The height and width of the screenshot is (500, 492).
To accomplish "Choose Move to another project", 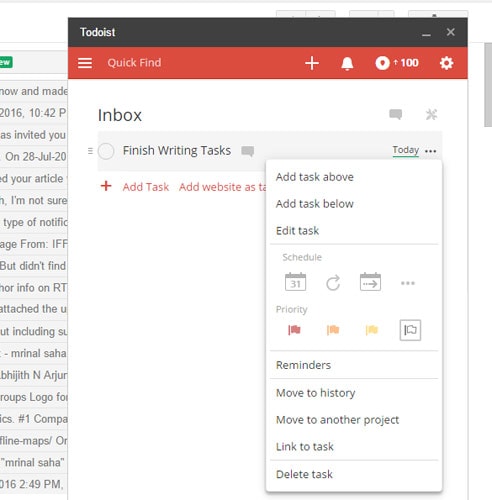I will 337,420.
